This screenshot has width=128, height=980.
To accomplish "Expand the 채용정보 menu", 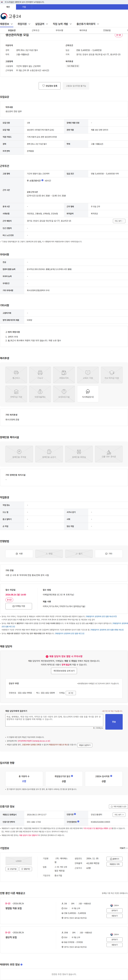I will click(x=7, y=24).
